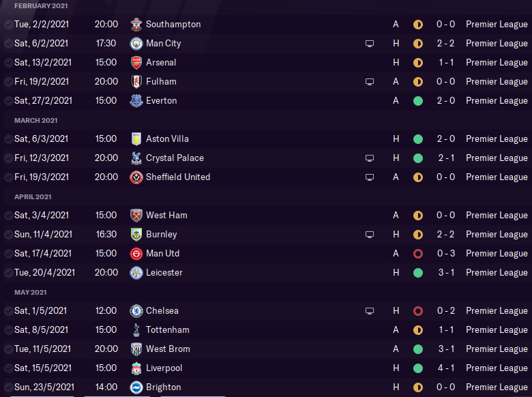
Task: Click the Southampton club badge
Action: (x=136, y=25)
